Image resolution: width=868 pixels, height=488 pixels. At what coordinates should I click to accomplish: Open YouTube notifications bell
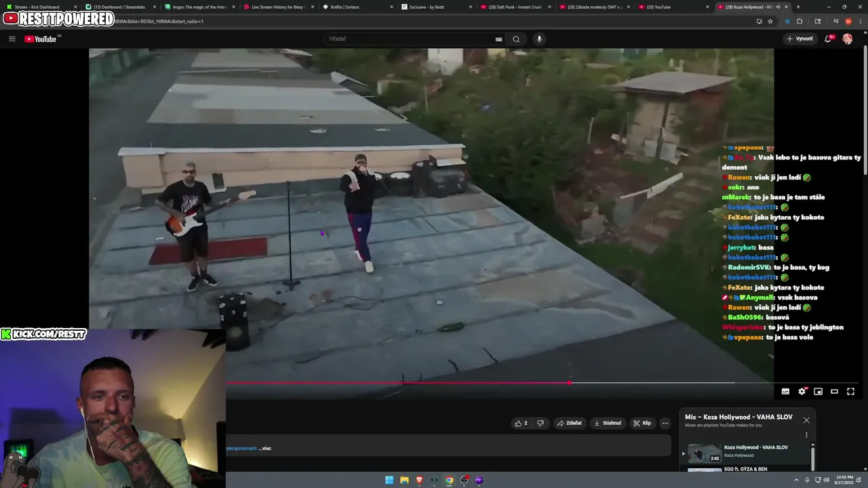click(x=828, y=39)
